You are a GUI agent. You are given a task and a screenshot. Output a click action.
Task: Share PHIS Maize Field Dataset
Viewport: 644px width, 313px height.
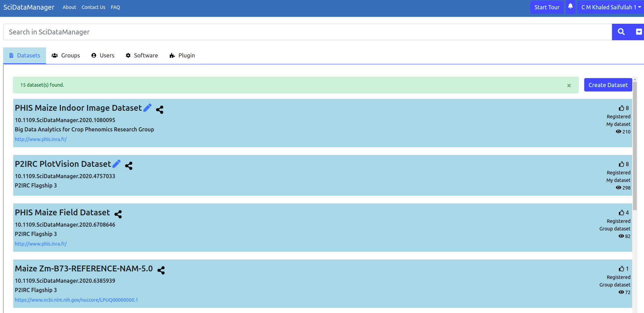pyautogui.click(x=118, y=214)
